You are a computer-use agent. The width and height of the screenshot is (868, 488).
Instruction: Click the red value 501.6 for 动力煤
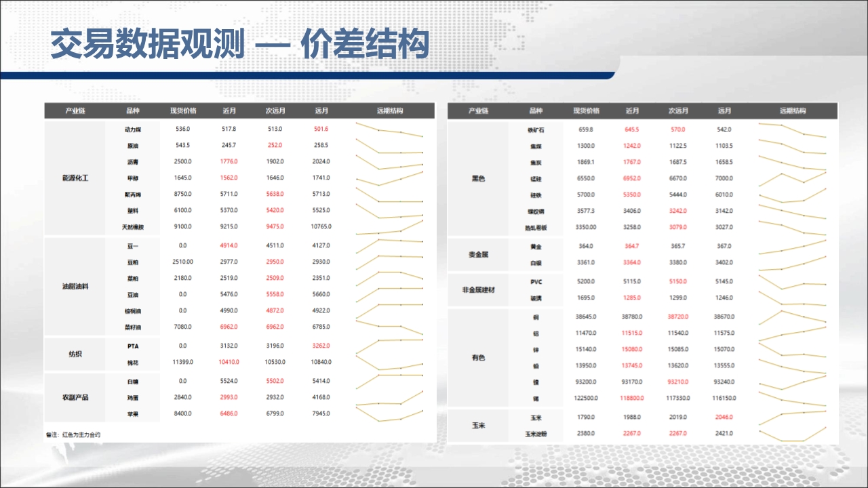point(321,129)
